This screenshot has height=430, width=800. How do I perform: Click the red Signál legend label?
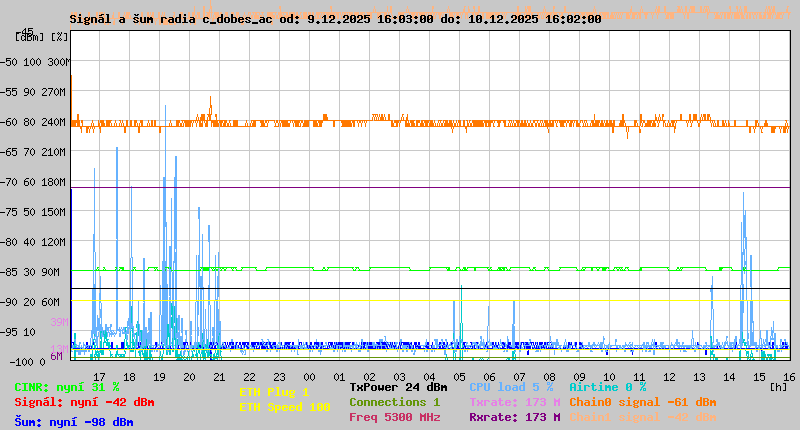[84, 402]
